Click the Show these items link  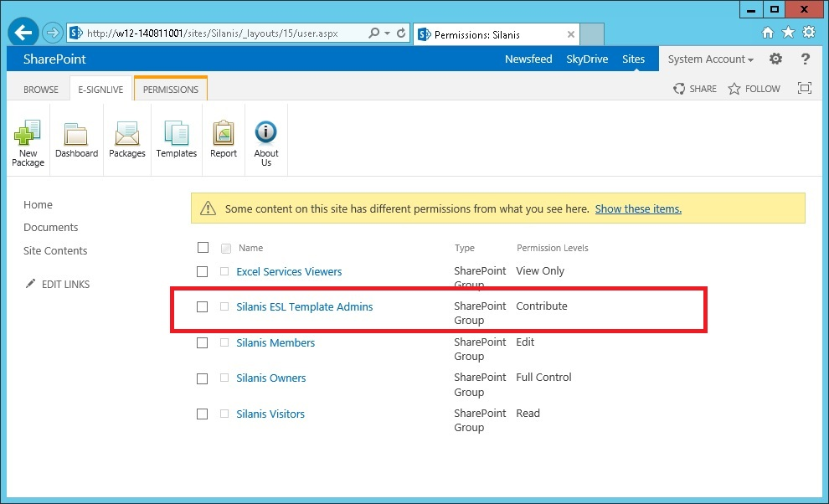coord(638,209)
